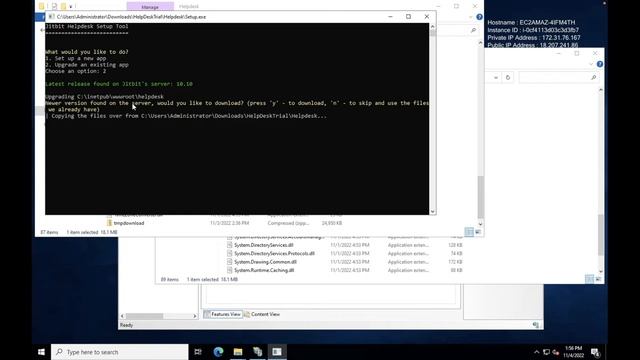
Task: Click the console window scroll down arrow
Action: coord(433,211)
